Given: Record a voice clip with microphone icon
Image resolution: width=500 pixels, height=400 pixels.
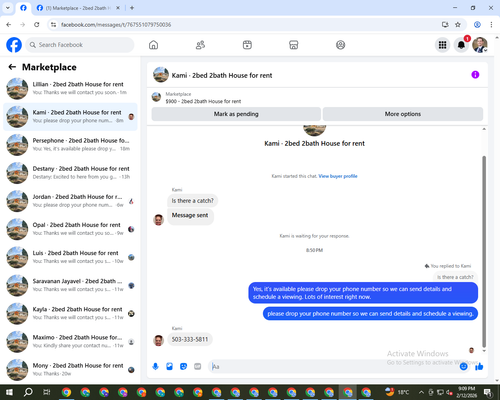Looking at the screenshot, I should [155, 367].
